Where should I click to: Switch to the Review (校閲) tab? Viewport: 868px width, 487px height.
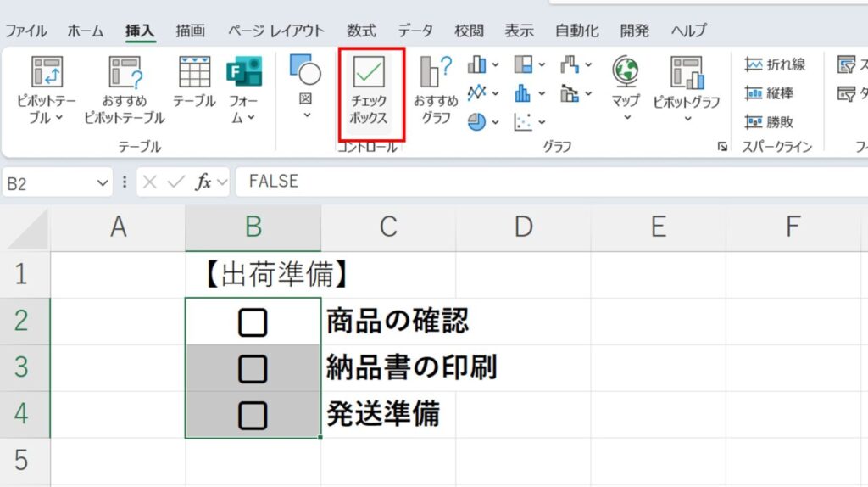coord(469,31)
